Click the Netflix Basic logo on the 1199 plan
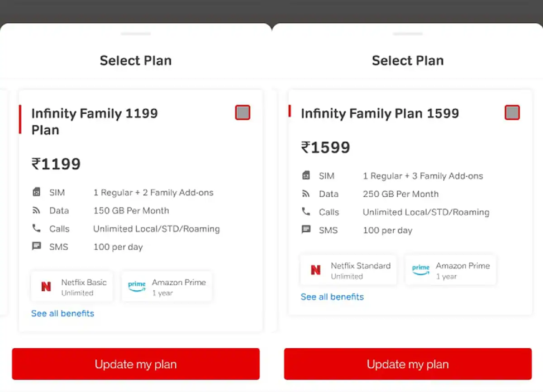The height and width of the screenshot is (392, 543). pos(46,286)
